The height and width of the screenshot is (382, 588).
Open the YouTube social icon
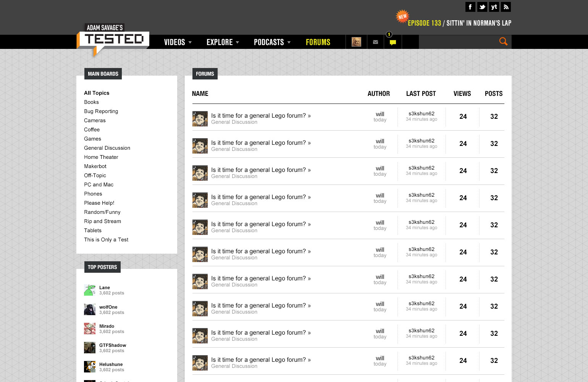click(494, 7)
